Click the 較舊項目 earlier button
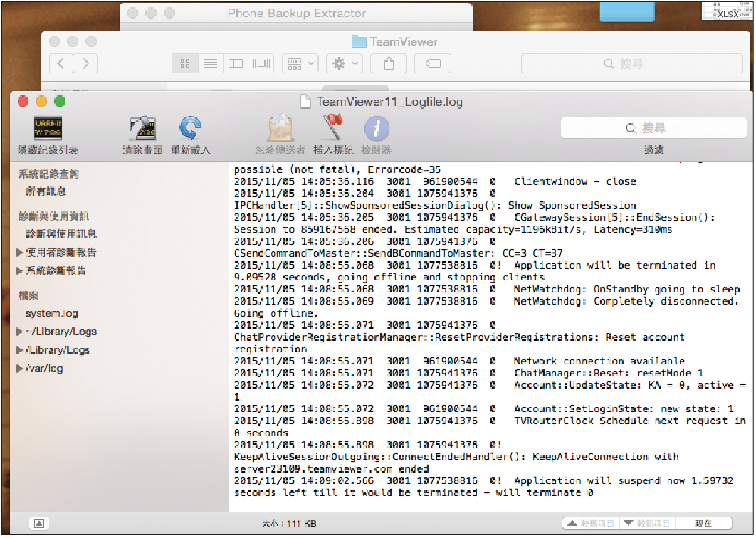756x538 pixels. coord(591,524)
